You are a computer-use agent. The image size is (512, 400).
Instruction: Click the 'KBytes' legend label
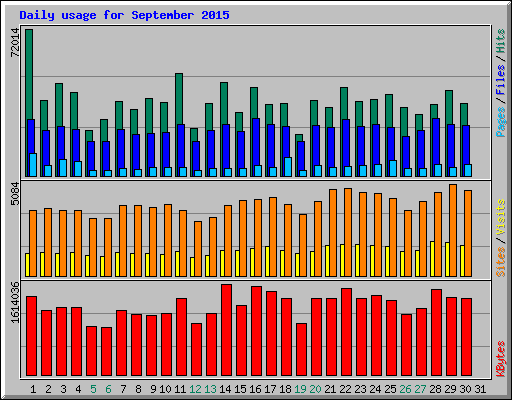point(501,359)
